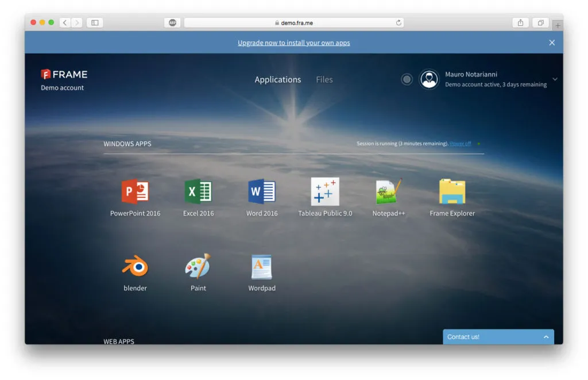
Task: Open Notepad++ app icon
Action: click(389, 191)
